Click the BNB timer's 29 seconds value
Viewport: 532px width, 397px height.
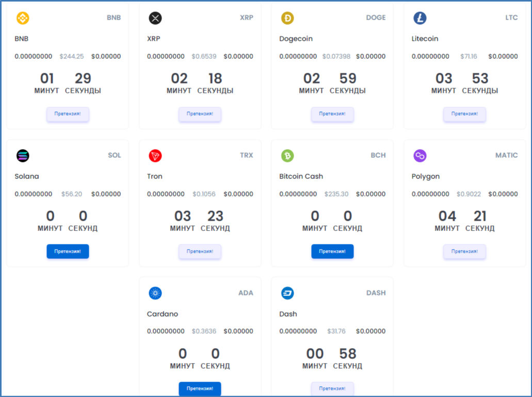[83, 78]
